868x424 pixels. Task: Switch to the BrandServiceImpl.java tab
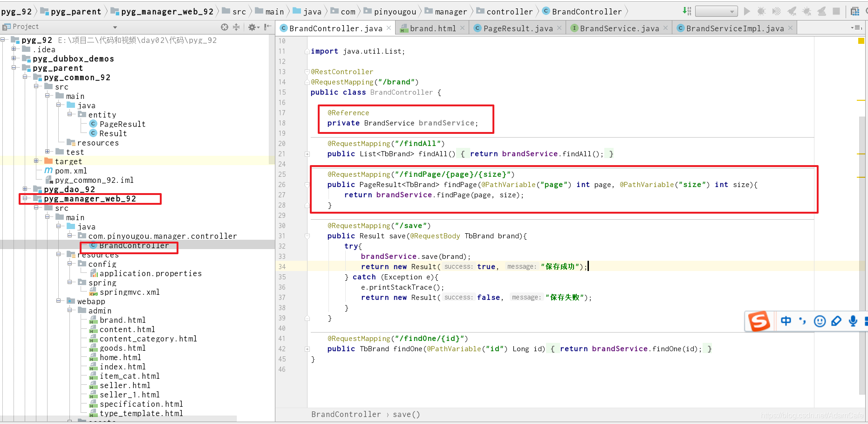(x=734, y=28)
